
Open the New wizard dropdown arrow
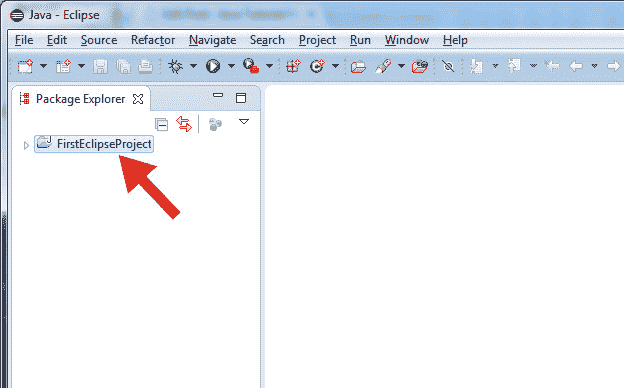[x=43, y=66]
